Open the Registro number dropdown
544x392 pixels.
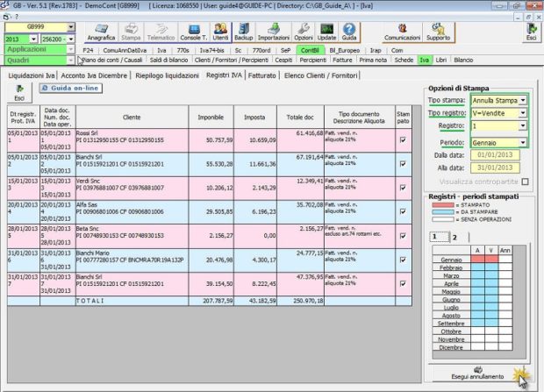(522, 125)
